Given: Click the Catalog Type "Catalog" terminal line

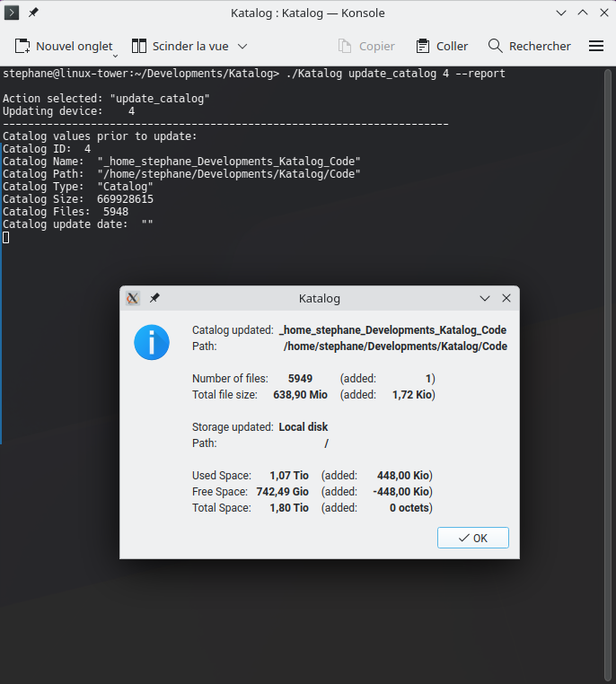Looking at the screenshot, I should click(x=78, y=187).
